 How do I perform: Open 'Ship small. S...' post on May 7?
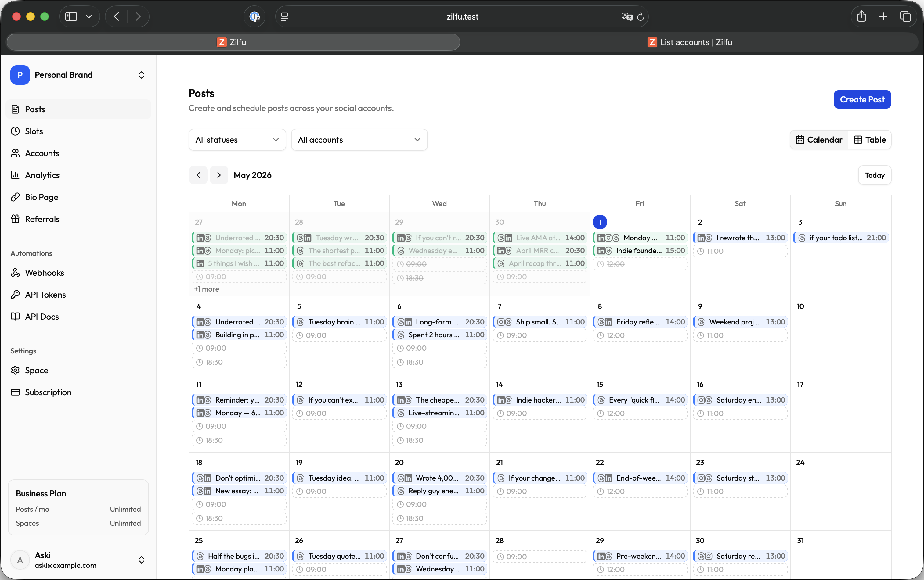(x=540, y=322)
